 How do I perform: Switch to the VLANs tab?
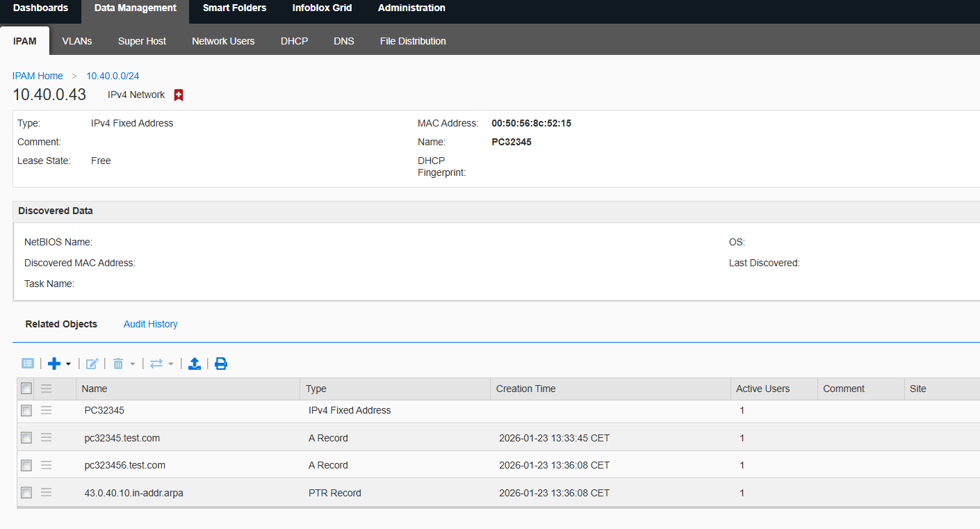[x=77, y=41]
